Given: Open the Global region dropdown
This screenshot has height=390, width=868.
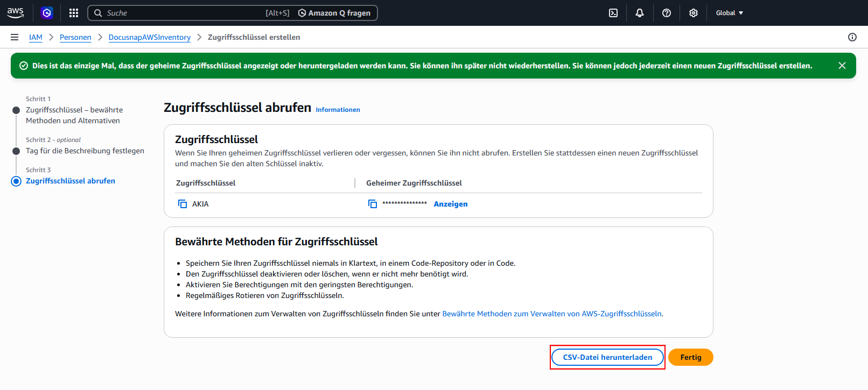Looking at the screenshot, I should pos(730,13).
